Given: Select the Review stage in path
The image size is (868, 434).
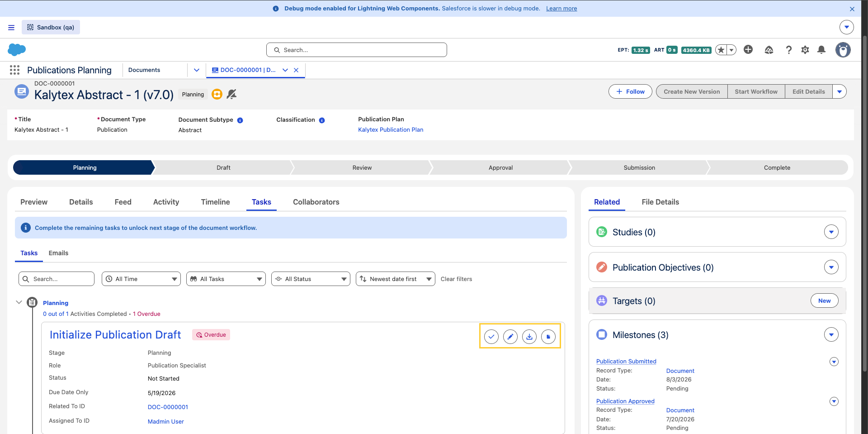Looking at the screenshot, I should [x=362, y=167].
